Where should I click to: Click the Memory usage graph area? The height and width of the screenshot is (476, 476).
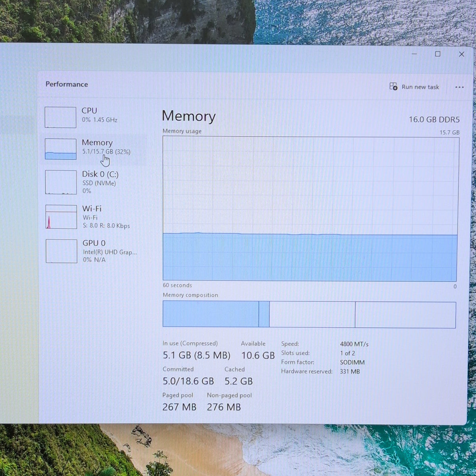(x=310, y=209)
